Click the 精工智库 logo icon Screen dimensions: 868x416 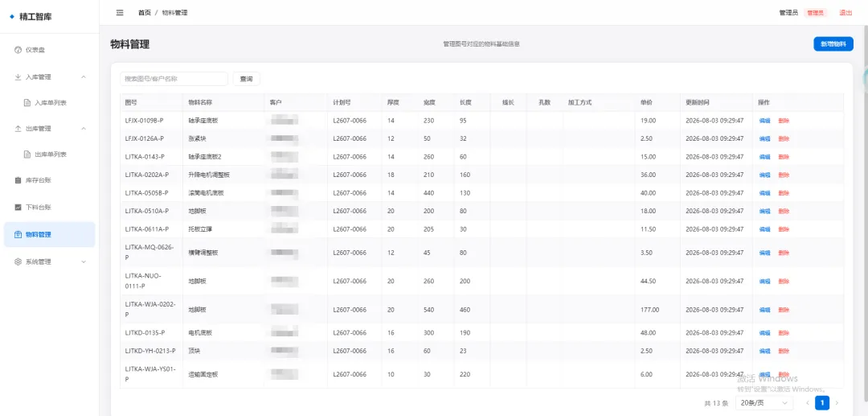point(12,17)
